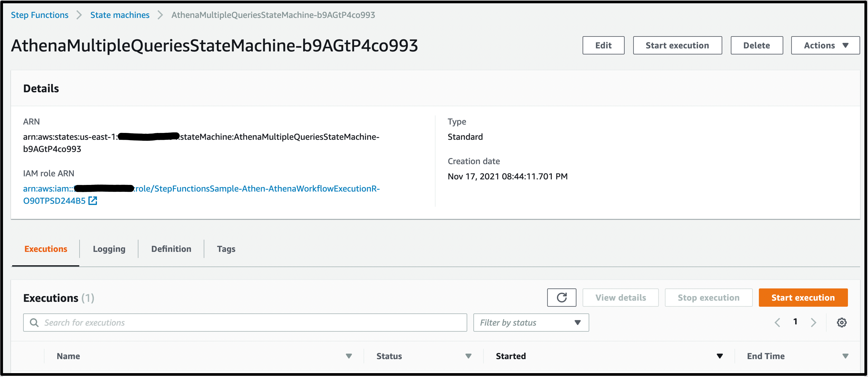The image size is (868, 377).
Task: Sort by Name column arrow
Action: [x=349, y=356]
